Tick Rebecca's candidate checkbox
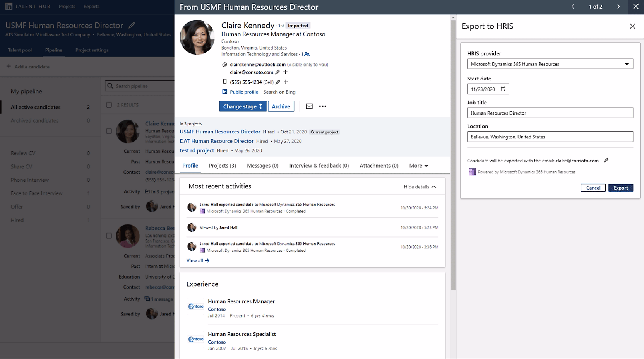 point(109,236)
